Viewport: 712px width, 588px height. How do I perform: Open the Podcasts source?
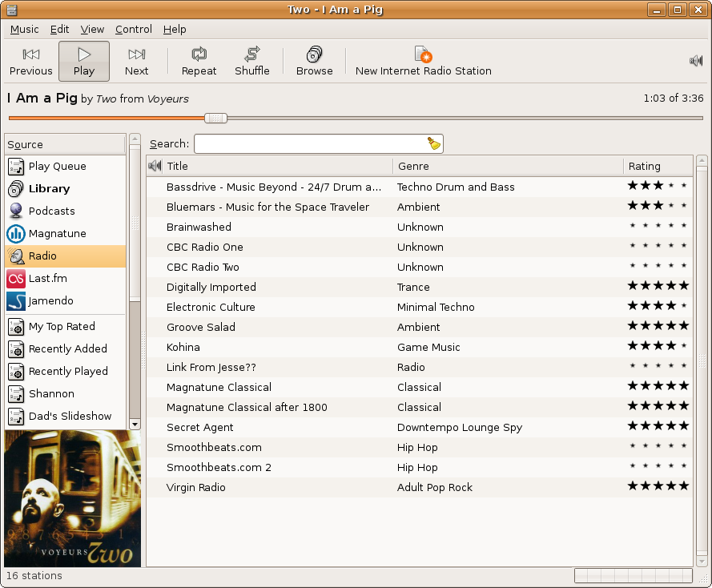point(66,211)
